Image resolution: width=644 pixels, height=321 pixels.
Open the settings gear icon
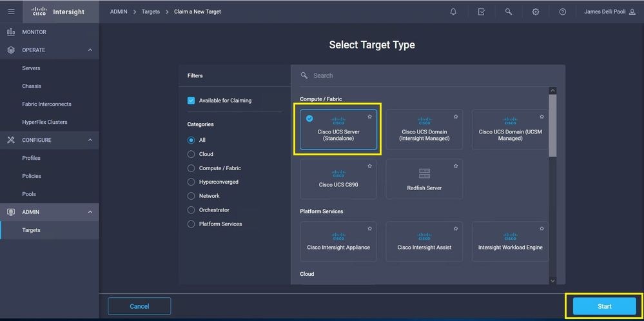[x=536, y=12]
